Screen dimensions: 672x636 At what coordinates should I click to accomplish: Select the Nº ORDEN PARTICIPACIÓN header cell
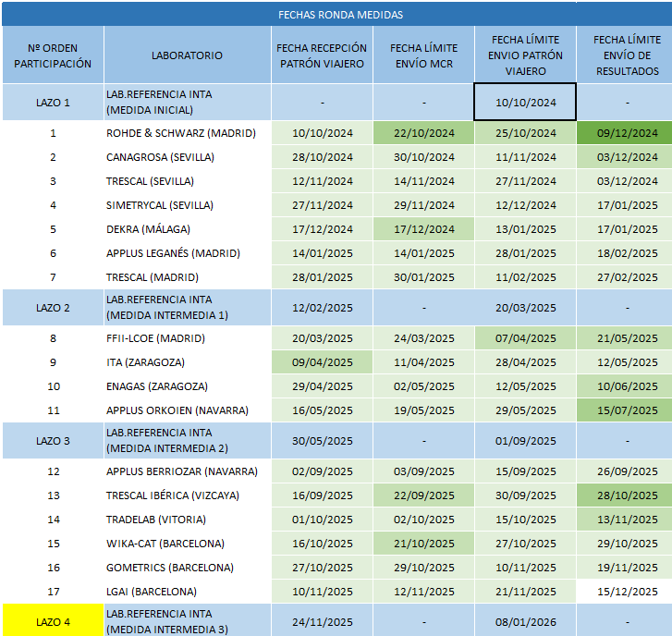[53, 55]
